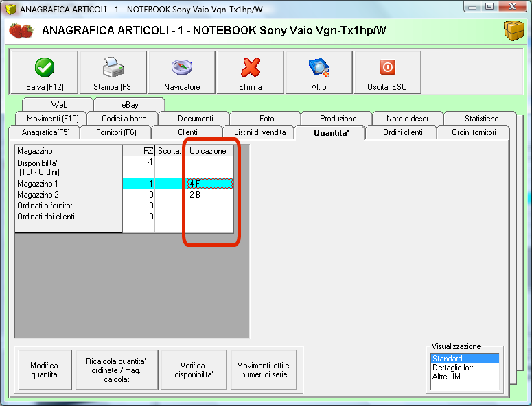The image size is (532, 406).
Task: Switch to the eBay tab
Action: (x=130, y=105)
